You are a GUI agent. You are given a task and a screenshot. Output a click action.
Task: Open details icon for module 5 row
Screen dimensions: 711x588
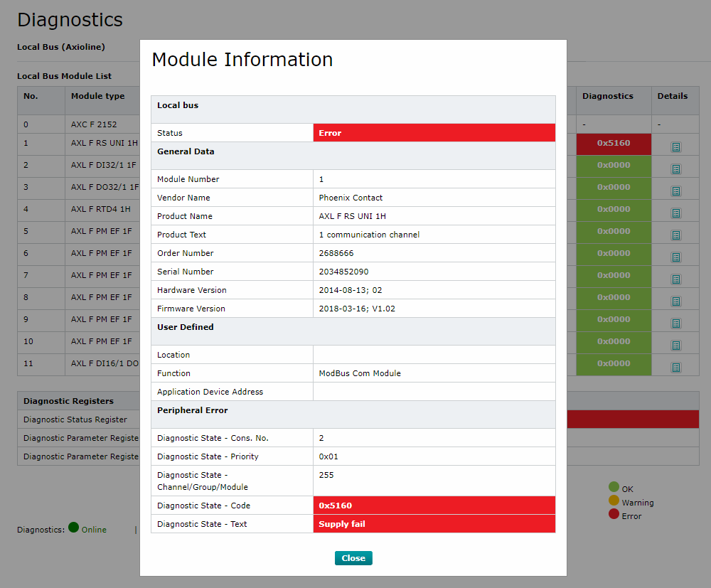click(x=675, y=235)
